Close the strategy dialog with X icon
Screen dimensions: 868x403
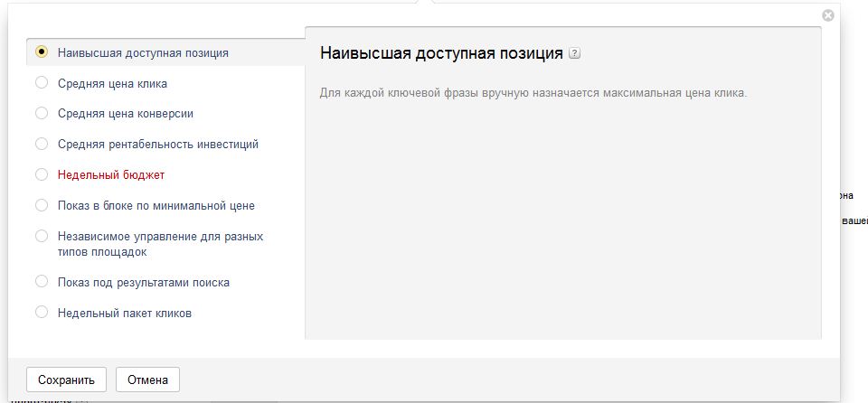[827, 15]
